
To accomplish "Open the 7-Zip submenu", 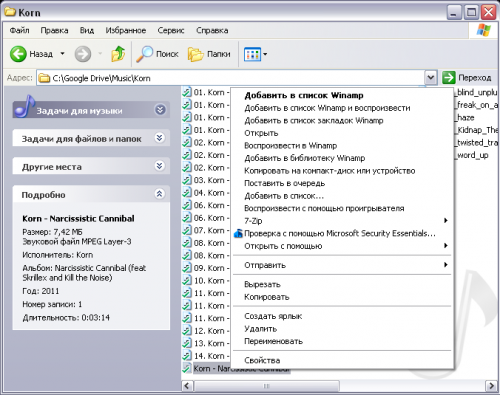I will click(x=342, y=221).
